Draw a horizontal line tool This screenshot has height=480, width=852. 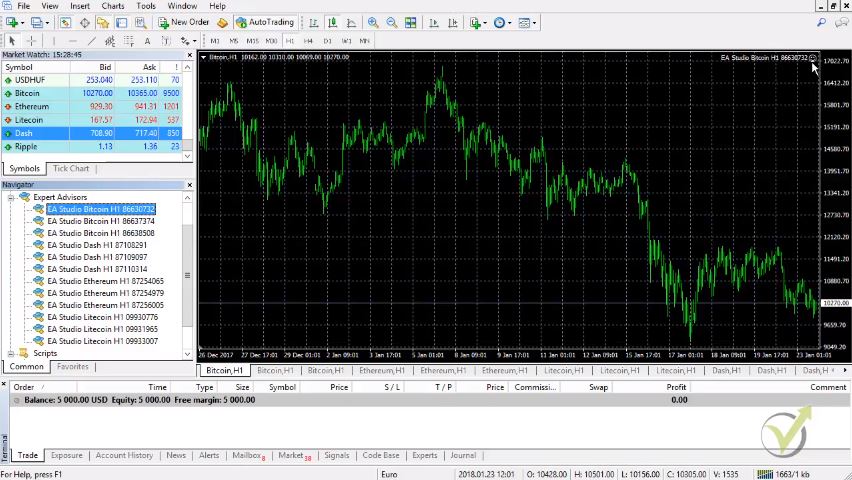coord(72,41)
